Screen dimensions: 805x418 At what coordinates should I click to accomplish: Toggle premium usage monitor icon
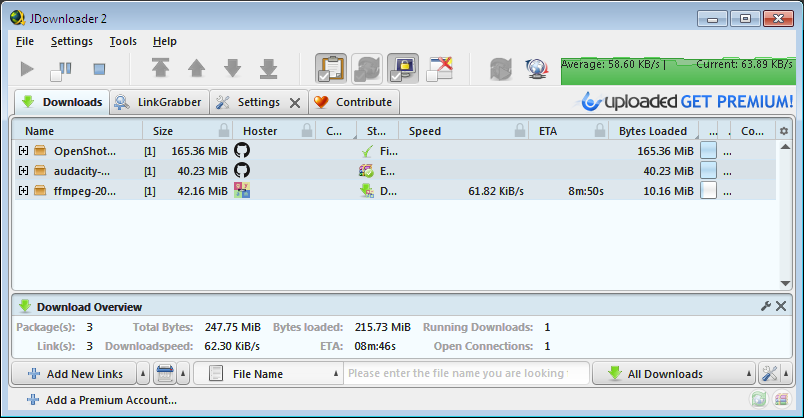point(402,68)
